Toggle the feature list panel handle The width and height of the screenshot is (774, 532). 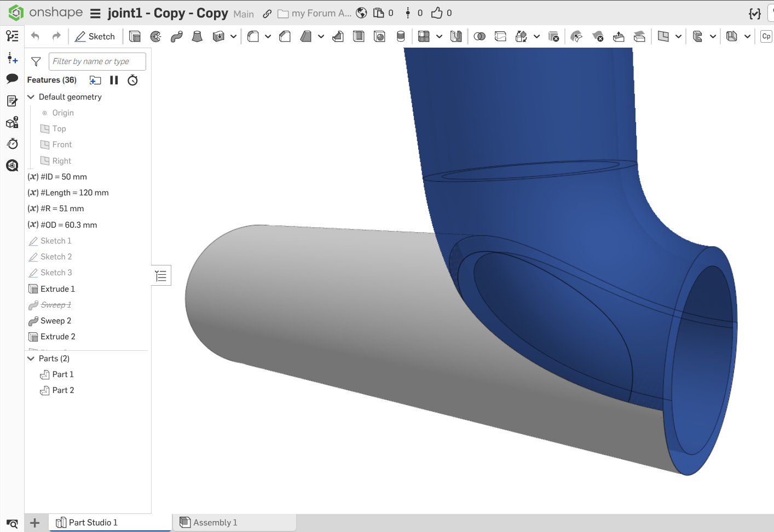pyautogui.click(x=161, y=276)
